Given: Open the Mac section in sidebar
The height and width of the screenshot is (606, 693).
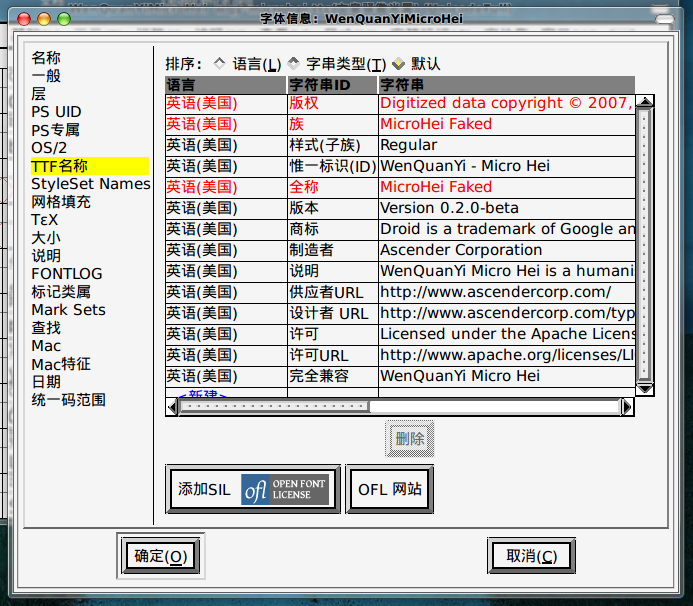Looking at the screenshot, I should 46,346.
